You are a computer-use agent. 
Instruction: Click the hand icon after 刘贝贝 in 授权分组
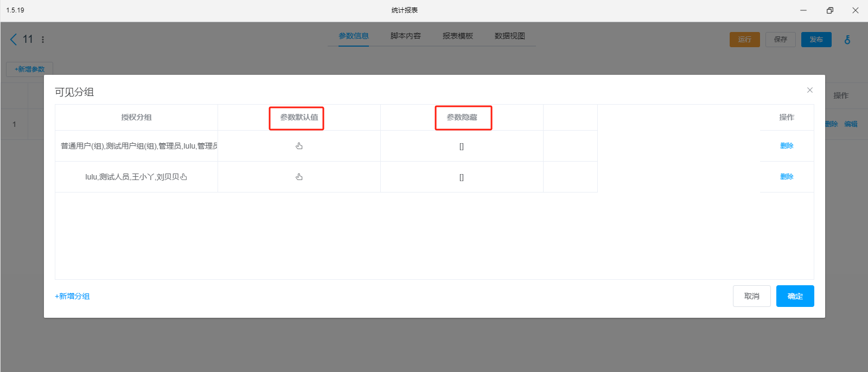click(184, 177)
